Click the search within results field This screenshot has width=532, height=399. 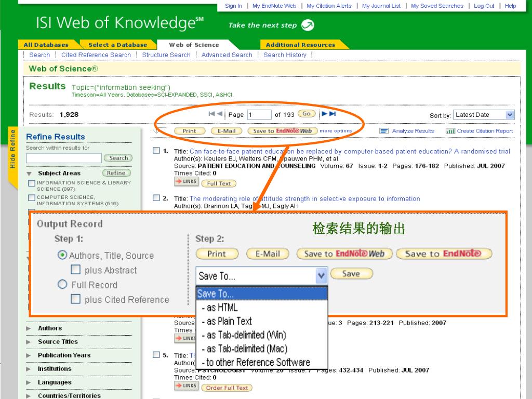(64, 158)
